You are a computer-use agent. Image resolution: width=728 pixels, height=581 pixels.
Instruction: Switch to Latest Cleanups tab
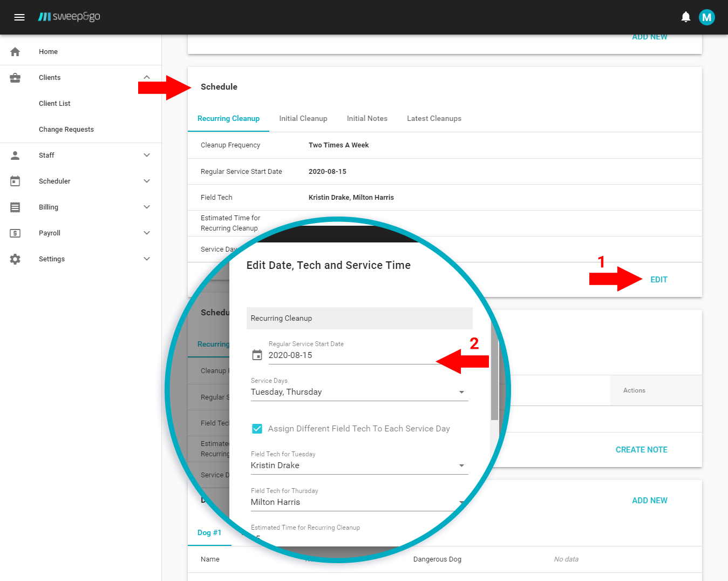[434, 119]
